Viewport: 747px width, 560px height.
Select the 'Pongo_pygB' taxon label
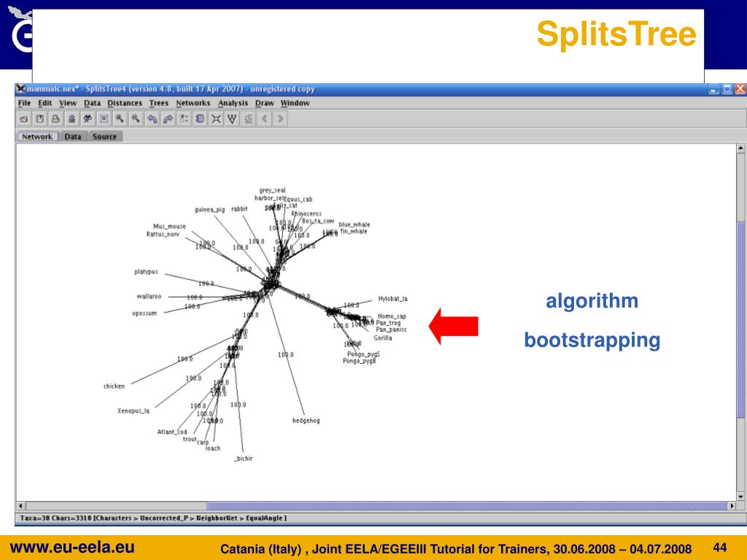point(360,361)
